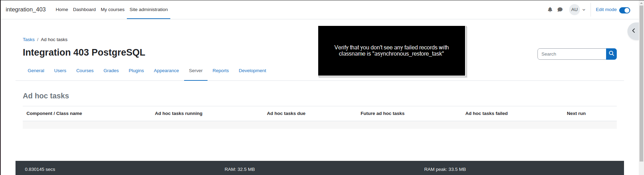
Task: Click the Ad hoc tasks failed header
Action: pyautogui.click(x=486, y=114)
